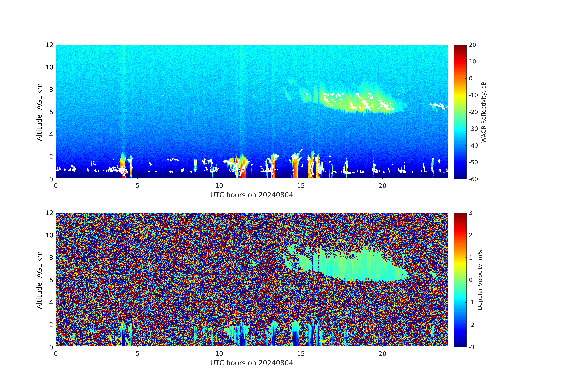
Task: Click the '-60' tick on the reflectivity colorbar
Action: pos(473,179)
